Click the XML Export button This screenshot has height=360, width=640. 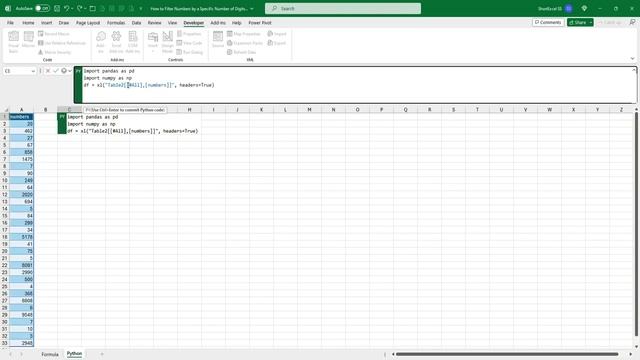[277, 43]
